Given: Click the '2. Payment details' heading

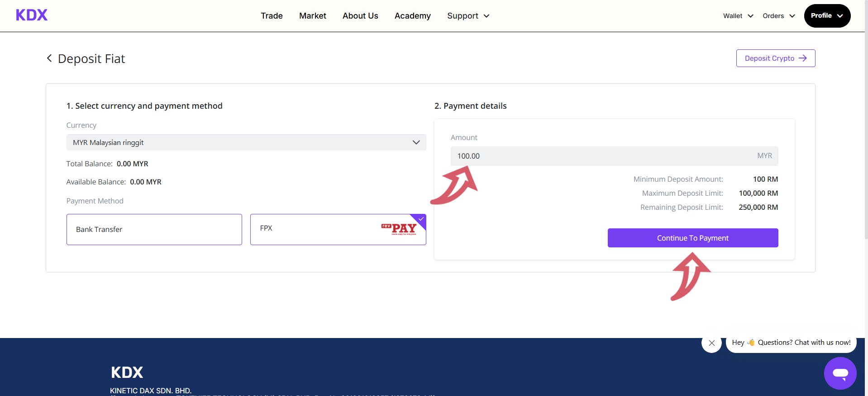Looking at the screenshot, I should coord(471,106).
